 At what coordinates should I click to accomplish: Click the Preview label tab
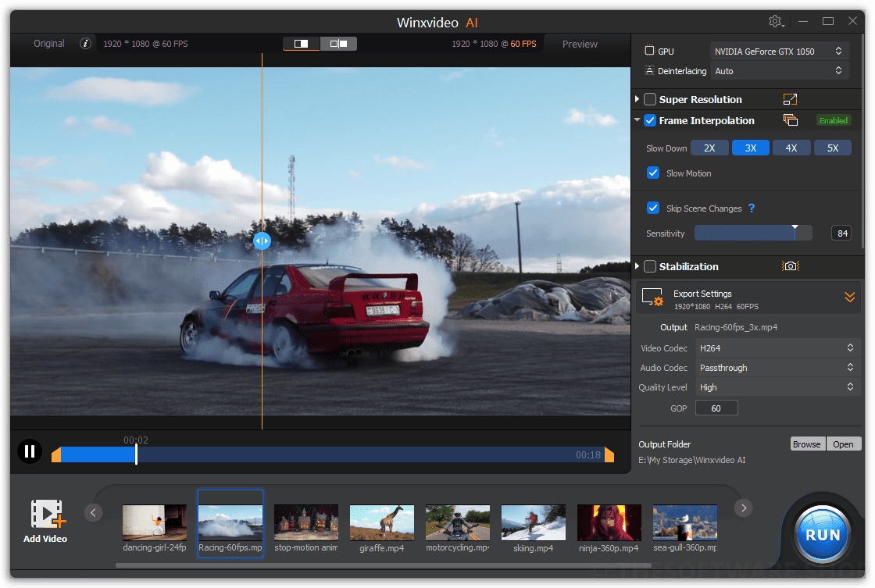(580, 44)
